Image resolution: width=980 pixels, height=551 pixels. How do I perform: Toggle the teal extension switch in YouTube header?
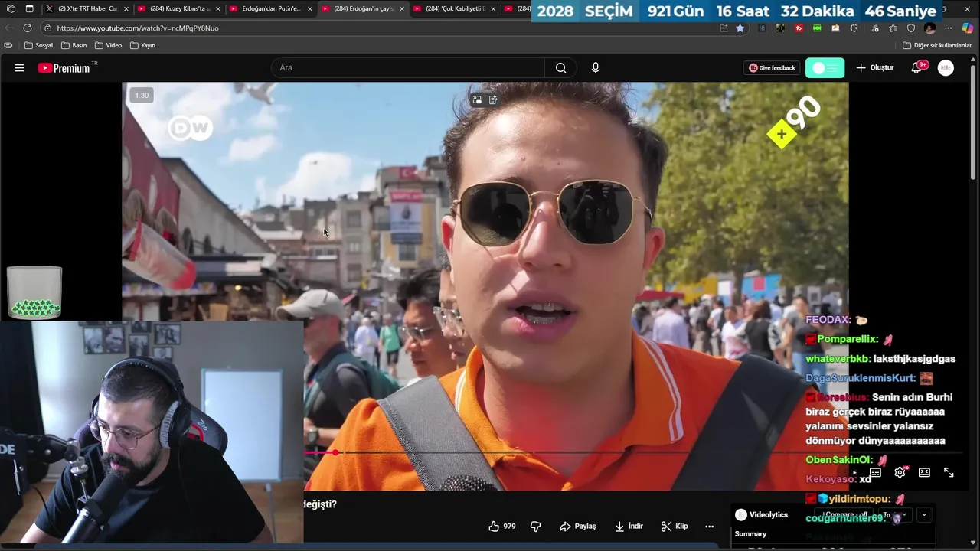(825, 67)
